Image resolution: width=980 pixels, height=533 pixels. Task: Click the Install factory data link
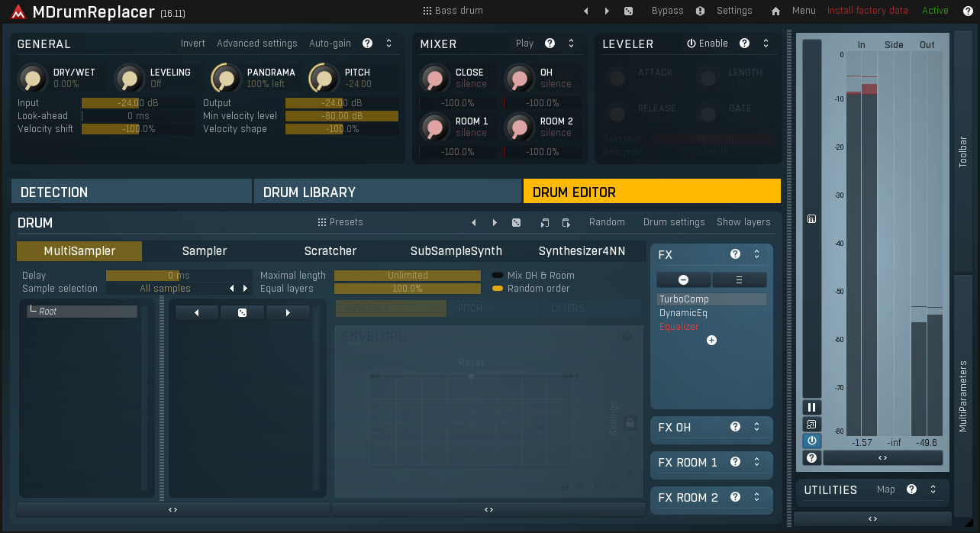pyautogui.click(x=867, y=11)
